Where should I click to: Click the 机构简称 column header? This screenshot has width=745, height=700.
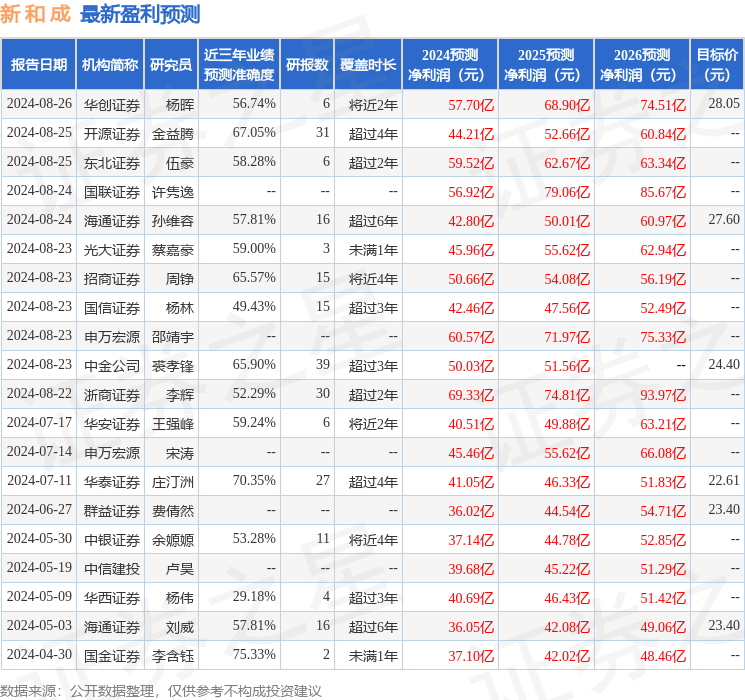tap(110, 65)
